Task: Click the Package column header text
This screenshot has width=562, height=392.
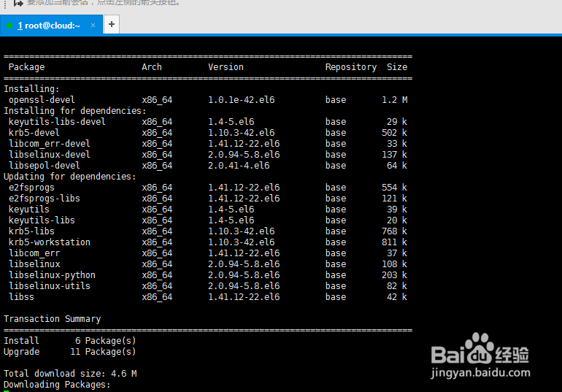Action: click(26, 67)
